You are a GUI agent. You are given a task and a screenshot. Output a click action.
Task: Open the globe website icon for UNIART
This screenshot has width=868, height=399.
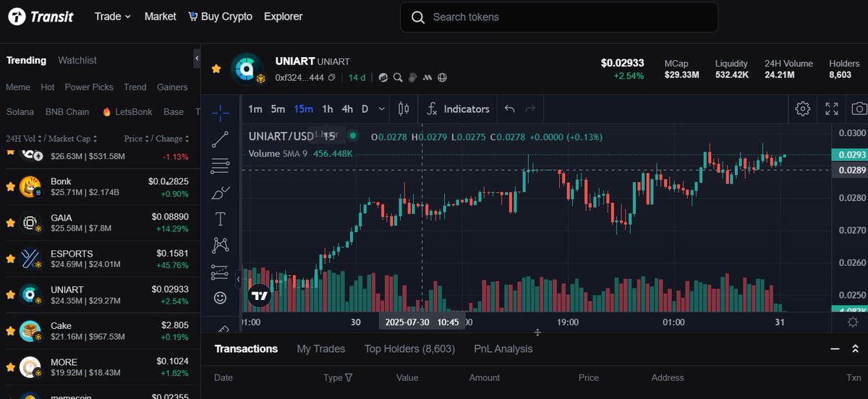point(443,77)
